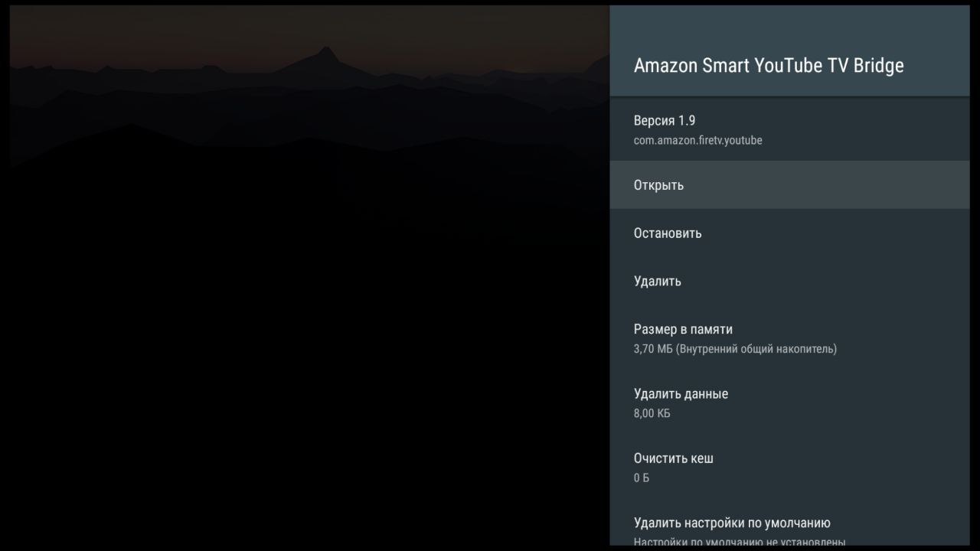Click the "Внутренний общий накопитель" storage location text
Image resolution: width=980 pixels, height=551 pixels.
tap(759, 349)
